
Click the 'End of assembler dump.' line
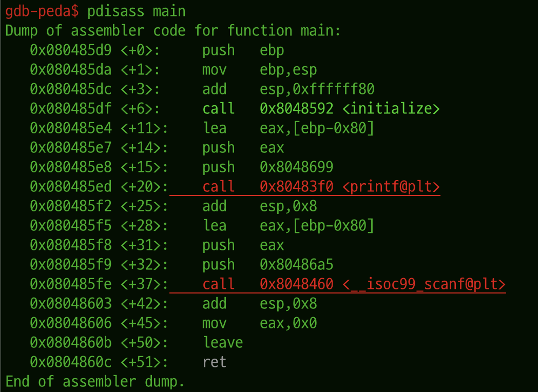point(95,382)
